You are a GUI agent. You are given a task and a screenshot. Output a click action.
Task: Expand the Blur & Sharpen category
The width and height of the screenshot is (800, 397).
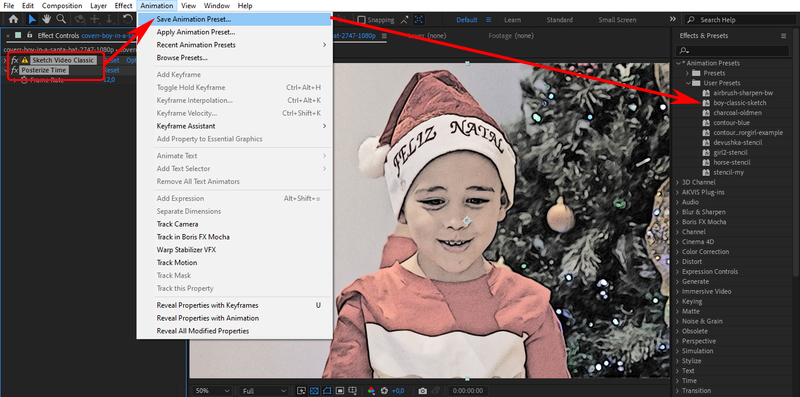click(x=678, y=212)
